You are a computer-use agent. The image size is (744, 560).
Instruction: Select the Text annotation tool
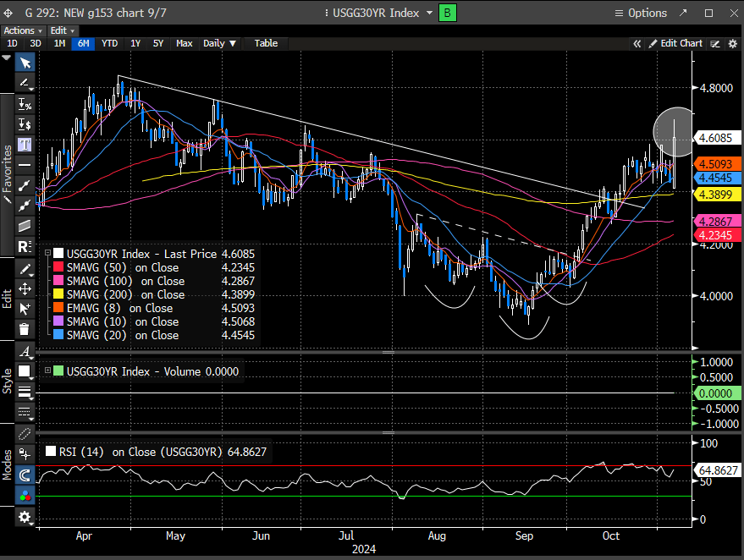point(25,145)
